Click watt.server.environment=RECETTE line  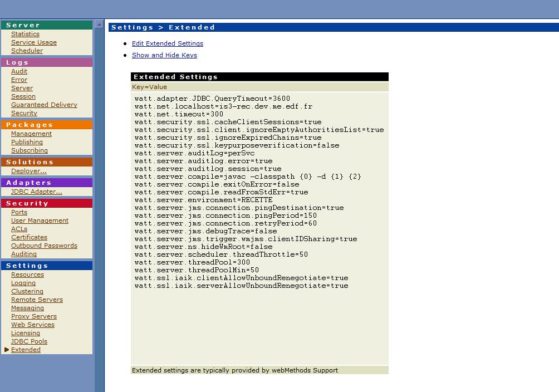click(x=203, y=200)
